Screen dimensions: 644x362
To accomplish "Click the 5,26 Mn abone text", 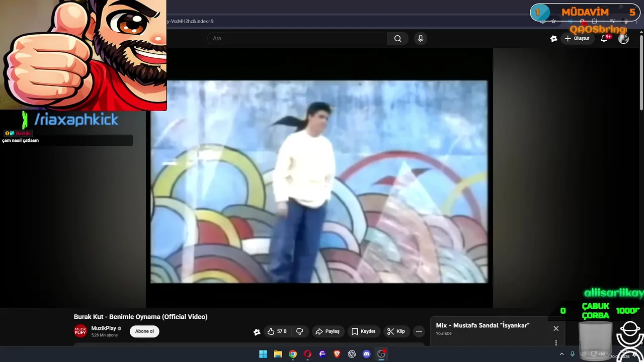I will 104,335.
